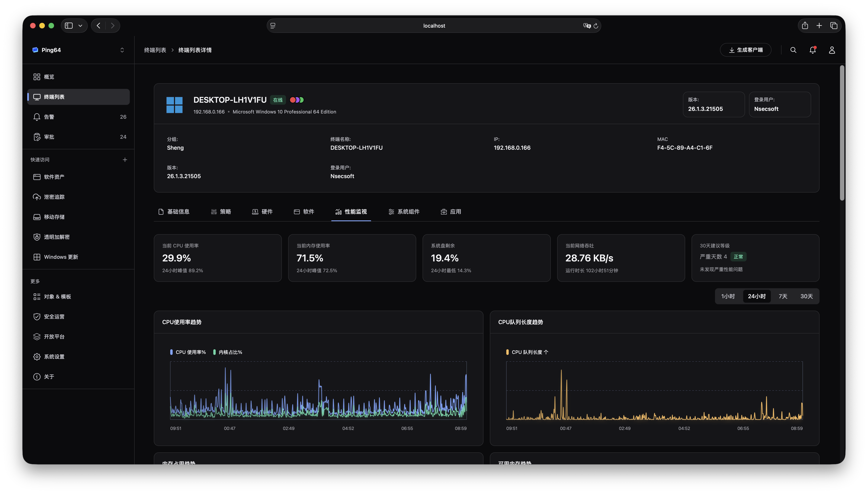Set time range to 1小时
The image size is (868, 494).
click(728, 296)
